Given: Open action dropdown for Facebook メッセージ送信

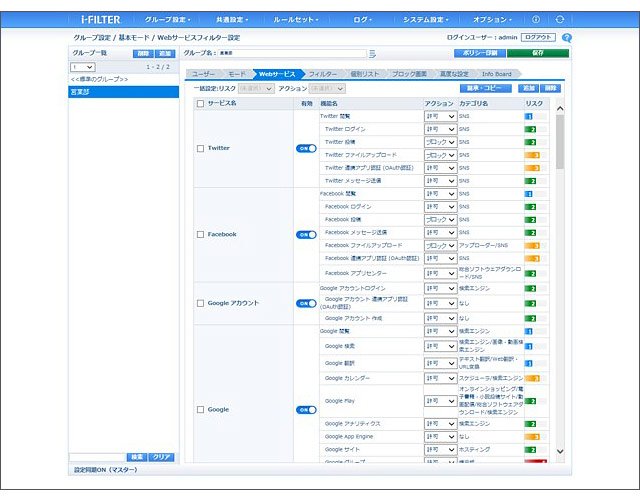Looking at the screenshot, I should click(440, 233).
